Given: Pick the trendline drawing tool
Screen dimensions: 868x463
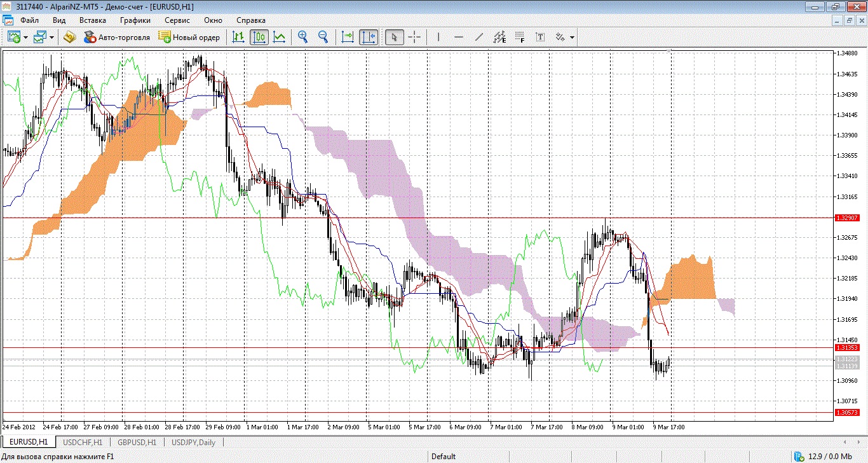Looking at the screenshot, I should pyautogui.click(x=479, y=38).
